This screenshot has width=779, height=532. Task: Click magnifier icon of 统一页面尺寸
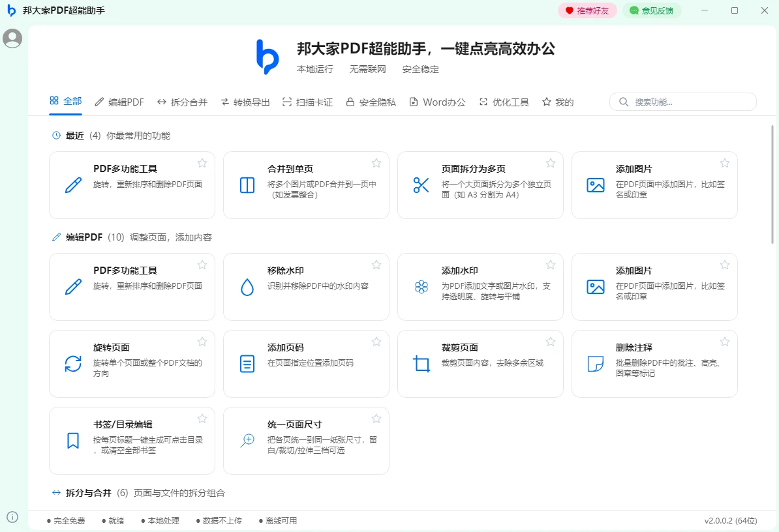[247, 441]
